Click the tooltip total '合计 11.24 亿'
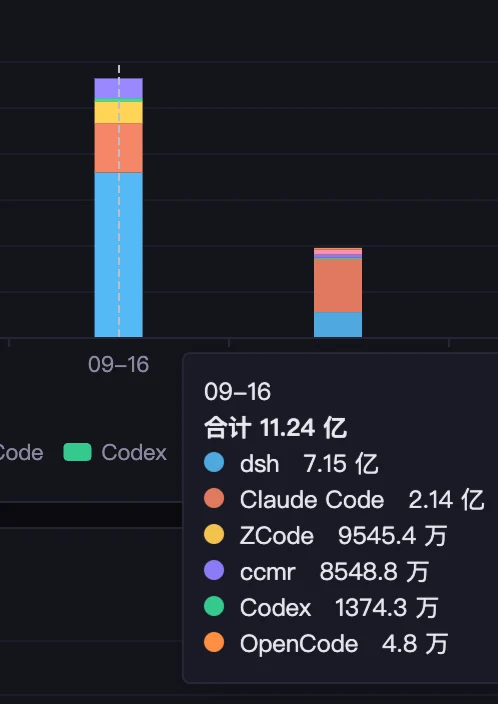 tap(275, 427)
